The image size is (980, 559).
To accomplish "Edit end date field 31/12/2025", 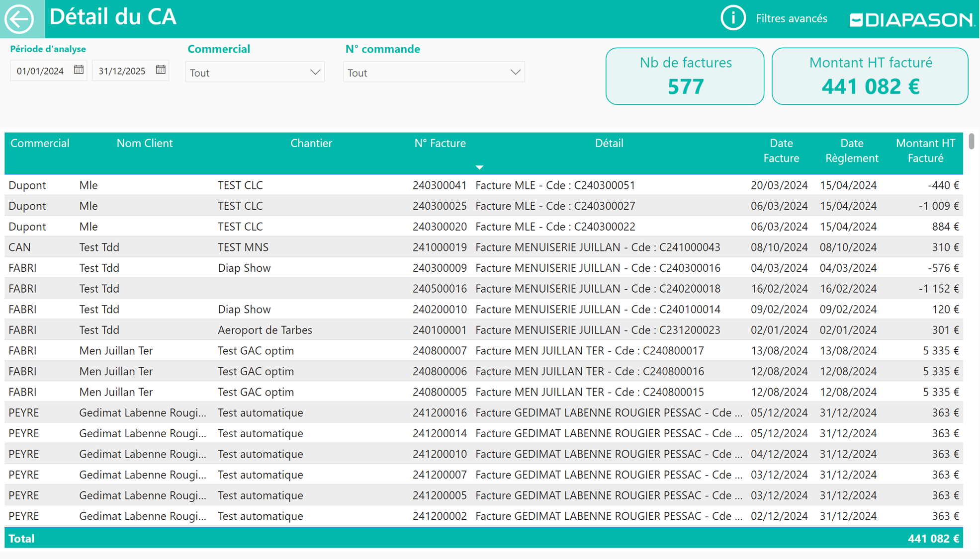I will coord(122,71).
